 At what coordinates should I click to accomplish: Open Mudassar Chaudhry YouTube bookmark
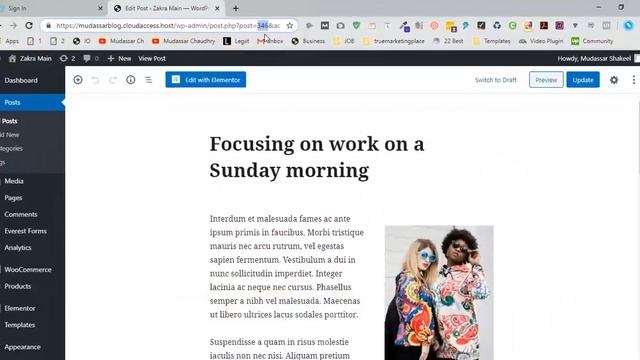(183, 41)
